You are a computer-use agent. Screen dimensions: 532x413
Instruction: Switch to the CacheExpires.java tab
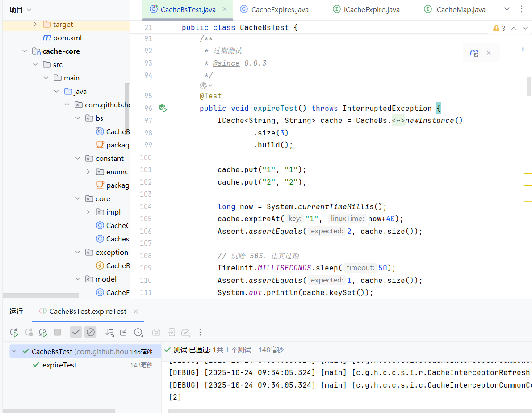279,9
